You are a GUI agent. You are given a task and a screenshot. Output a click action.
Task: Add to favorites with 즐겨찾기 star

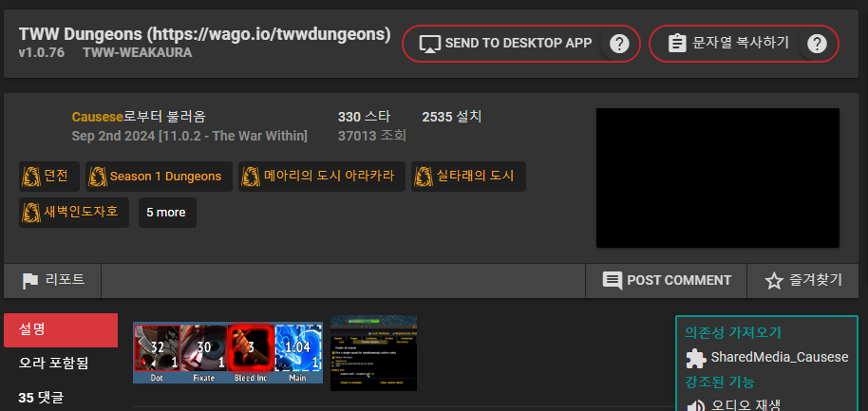(x=803, y=280)
